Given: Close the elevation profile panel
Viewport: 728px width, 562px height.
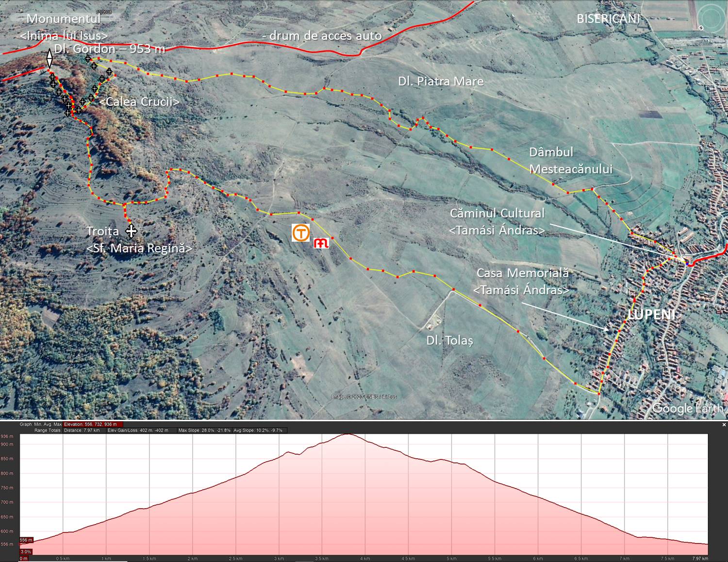Looking at the screenshot, I should click(724, 425).
